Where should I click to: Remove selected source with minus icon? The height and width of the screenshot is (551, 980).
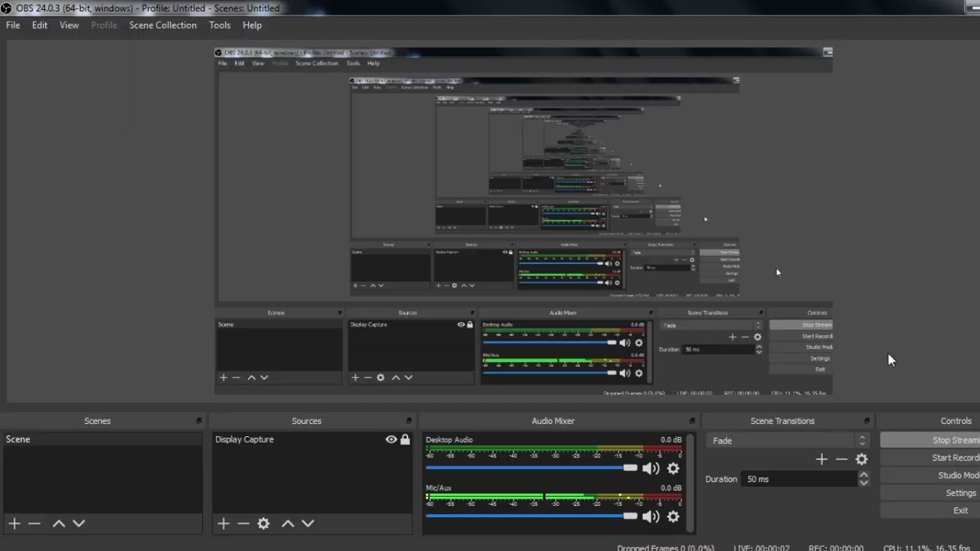point(243,523)
